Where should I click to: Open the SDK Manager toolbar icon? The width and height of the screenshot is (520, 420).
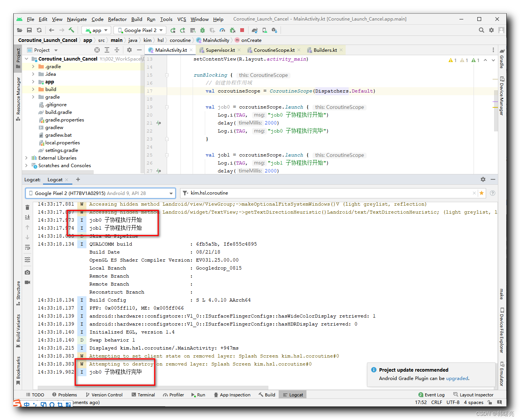(x=274, y=30)
